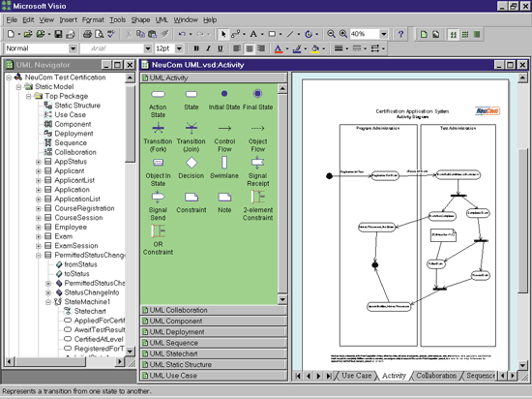Click the Print icon in toolbar
This screenshot has width=532, height=399.
(87, 34)
